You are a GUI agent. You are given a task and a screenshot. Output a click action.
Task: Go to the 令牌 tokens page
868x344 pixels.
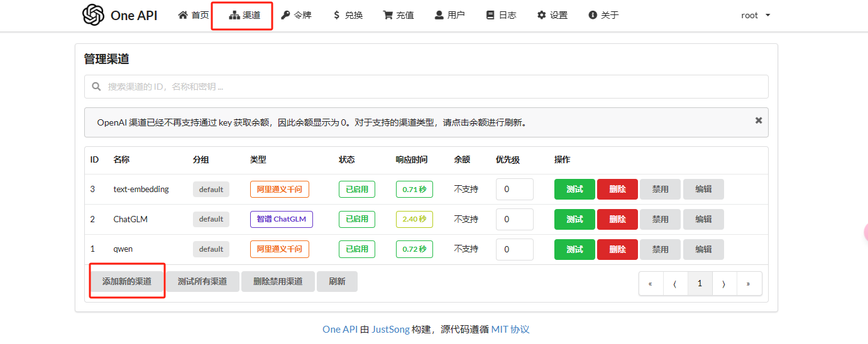pyautogui.click(x=296, y=15)
